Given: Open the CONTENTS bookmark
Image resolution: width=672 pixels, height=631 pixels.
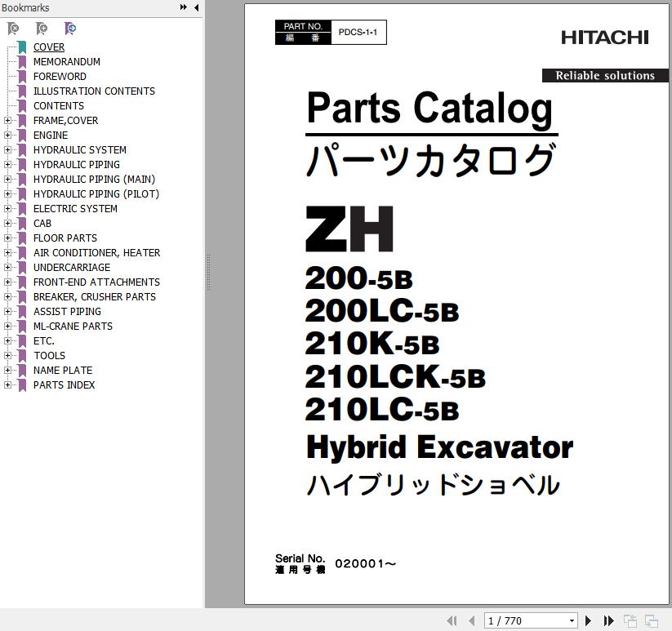Looking at the screenshot, I should coord(59,106).
